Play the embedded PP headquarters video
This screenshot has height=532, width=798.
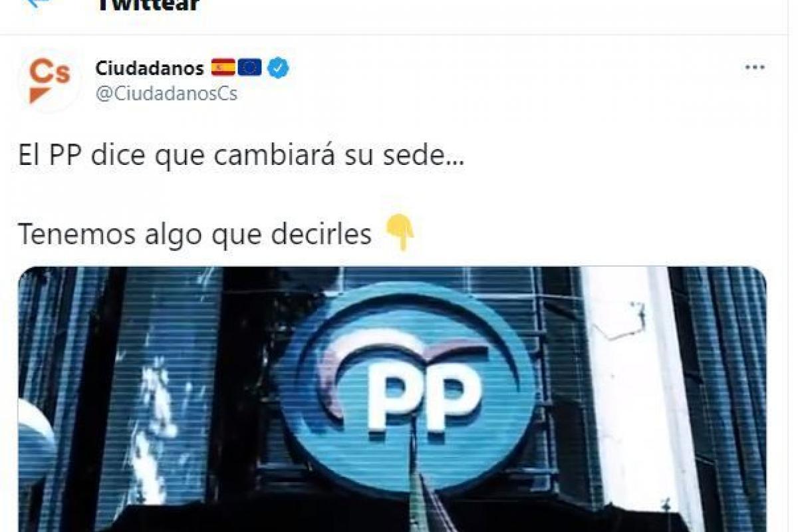point(392,399)
